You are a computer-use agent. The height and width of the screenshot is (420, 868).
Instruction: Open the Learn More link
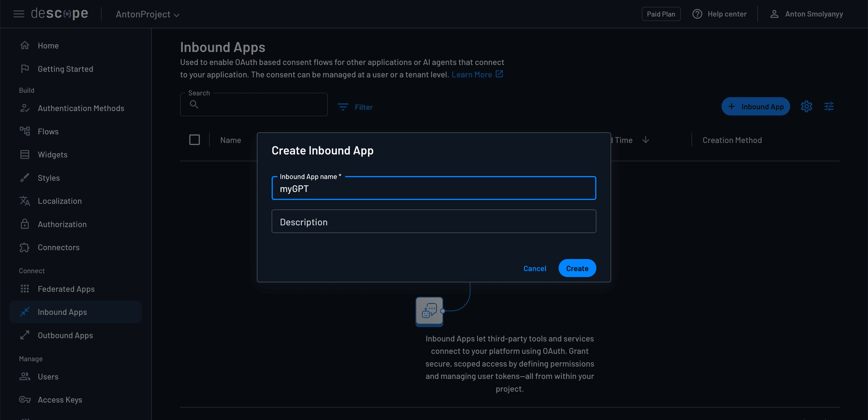click(472, 74)
